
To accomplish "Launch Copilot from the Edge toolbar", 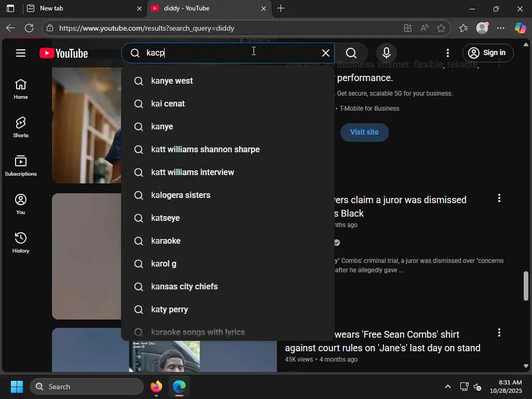I will click(520, 28).
